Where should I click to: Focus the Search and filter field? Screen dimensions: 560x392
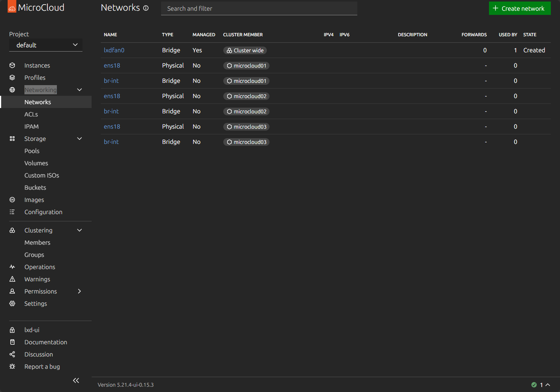pos(259,8)
